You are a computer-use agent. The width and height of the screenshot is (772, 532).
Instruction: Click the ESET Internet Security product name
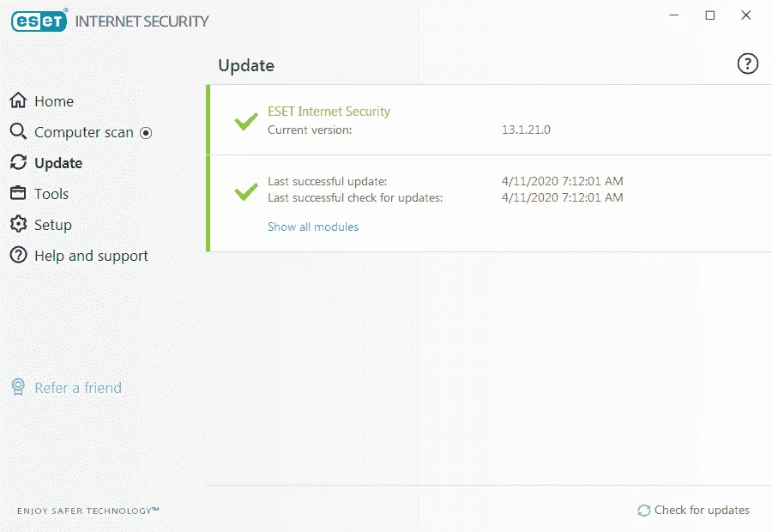pyautogui.click(x=329, y=112)
